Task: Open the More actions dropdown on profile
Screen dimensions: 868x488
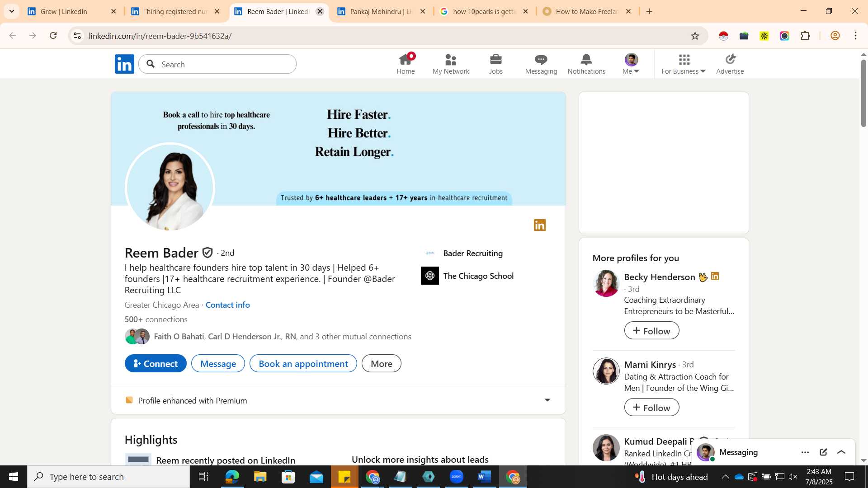Action: 382,364
